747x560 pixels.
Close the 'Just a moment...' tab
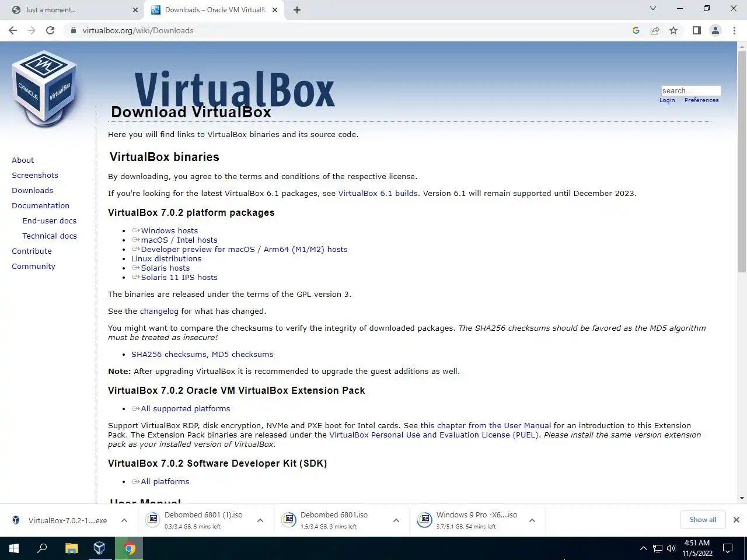135,10
